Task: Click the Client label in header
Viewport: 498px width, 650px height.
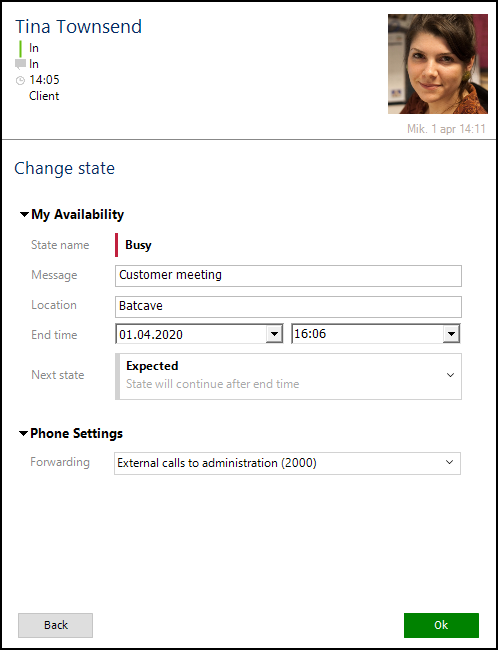Action: [x=44, y=96]
